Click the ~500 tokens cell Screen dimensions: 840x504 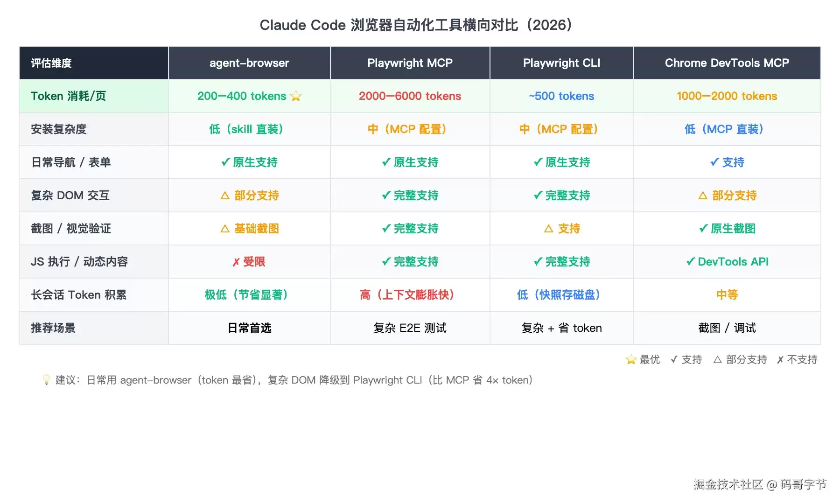pyautogui.click(x=561, y=96)
